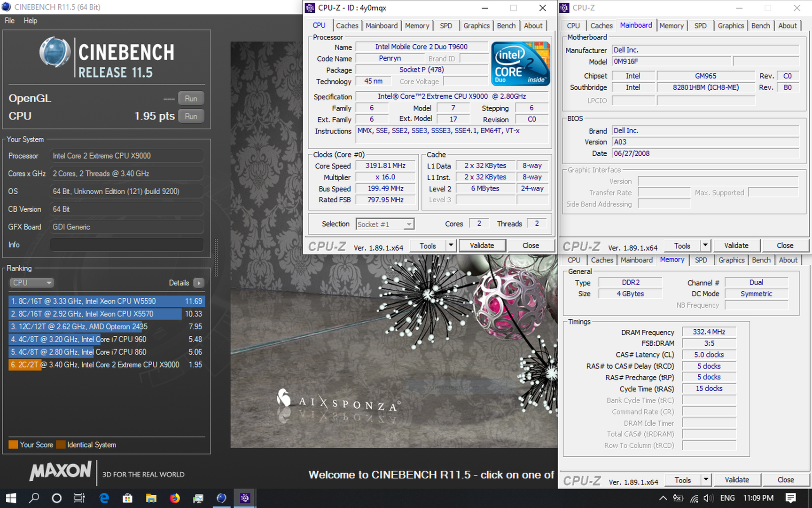The width and height of the screenshot is (812, 508).
Task: Open the File menu in Cinebench
Action: tap(9, 21)
